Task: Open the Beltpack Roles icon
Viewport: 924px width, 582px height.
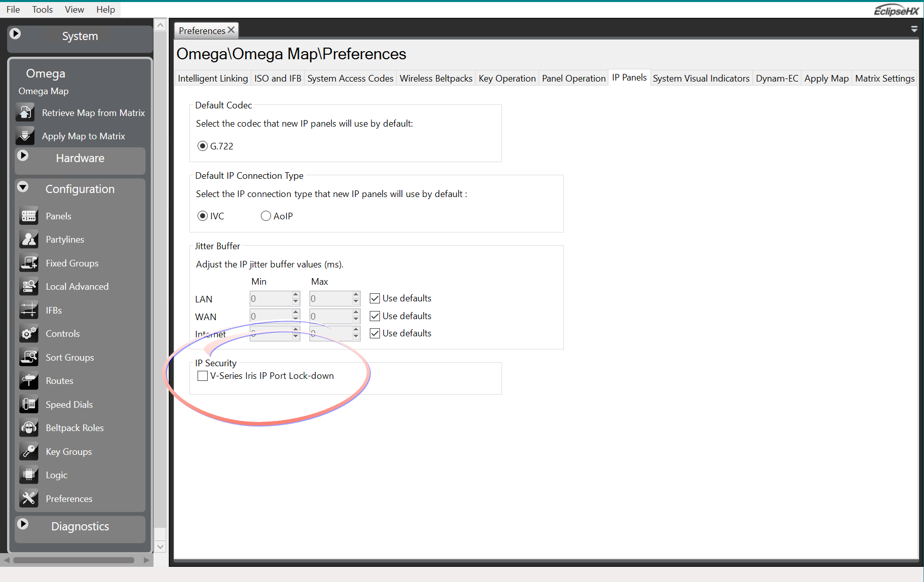Action: [29, 428]
